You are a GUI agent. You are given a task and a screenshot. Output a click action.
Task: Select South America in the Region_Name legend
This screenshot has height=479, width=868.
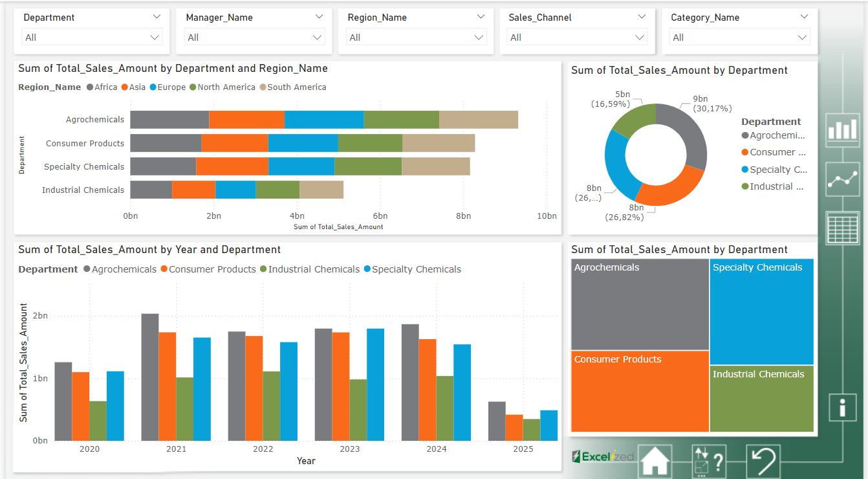292,87
